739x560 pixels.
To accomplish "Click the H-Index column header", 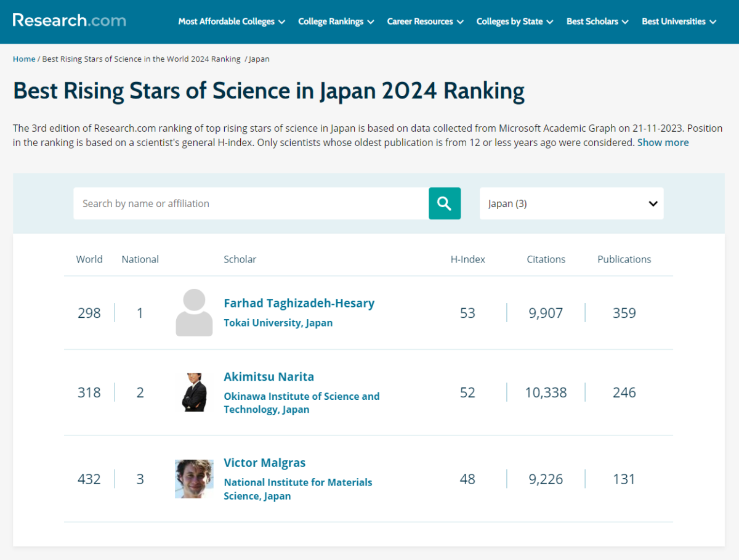I will pos(467,259).
